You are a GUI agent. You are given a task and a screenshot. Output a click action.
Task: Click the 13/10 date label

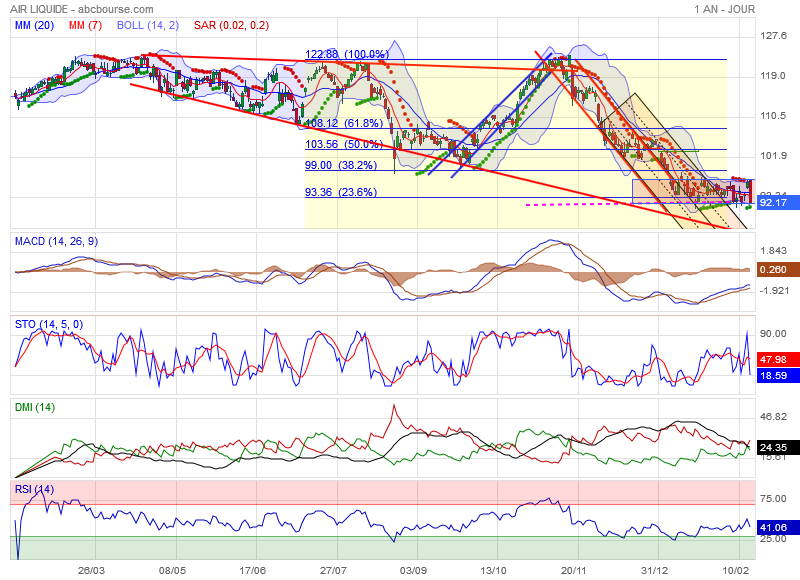[x=493, y=571]
